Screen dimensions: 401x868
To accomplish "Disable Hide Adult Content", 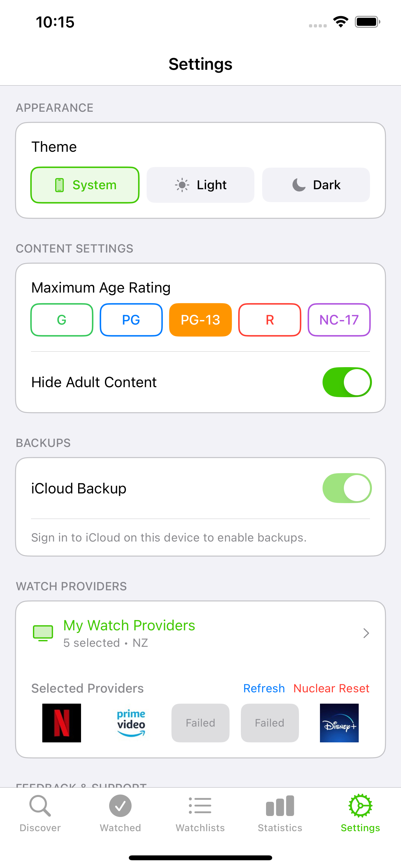I will [347, 382].
